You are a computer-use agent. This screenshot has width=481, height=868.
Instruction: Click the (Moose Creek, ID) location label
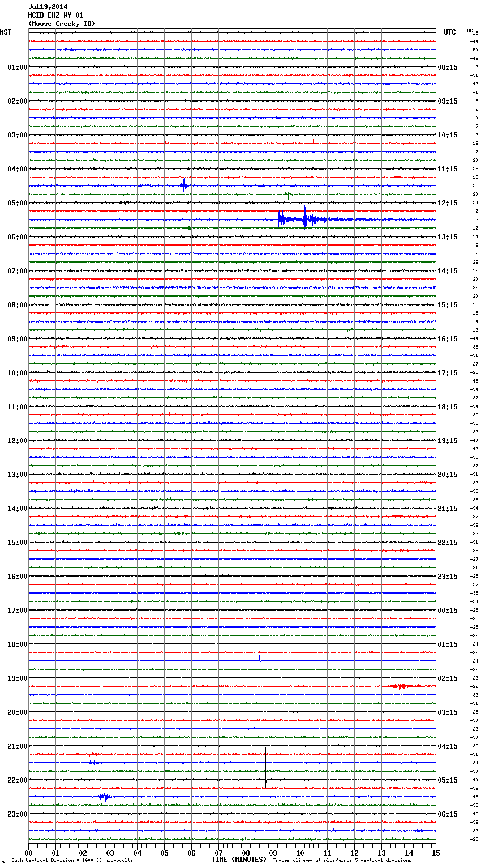62,24
